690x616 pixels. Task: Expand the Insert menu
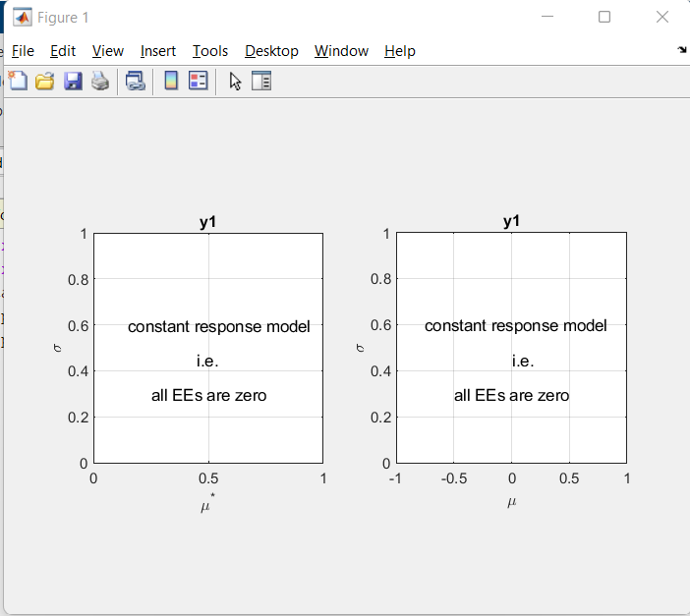[x=158, y=51]
